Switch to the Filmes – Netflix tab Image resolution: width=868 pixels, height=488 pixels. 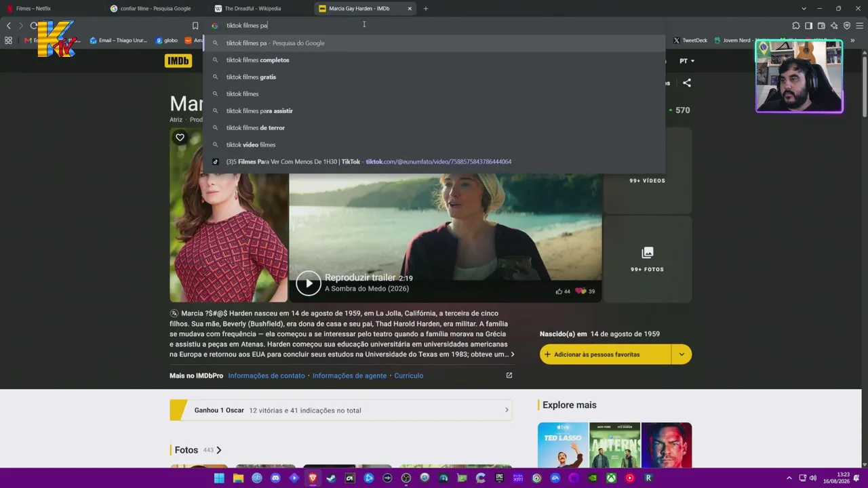tap(53, 9)
